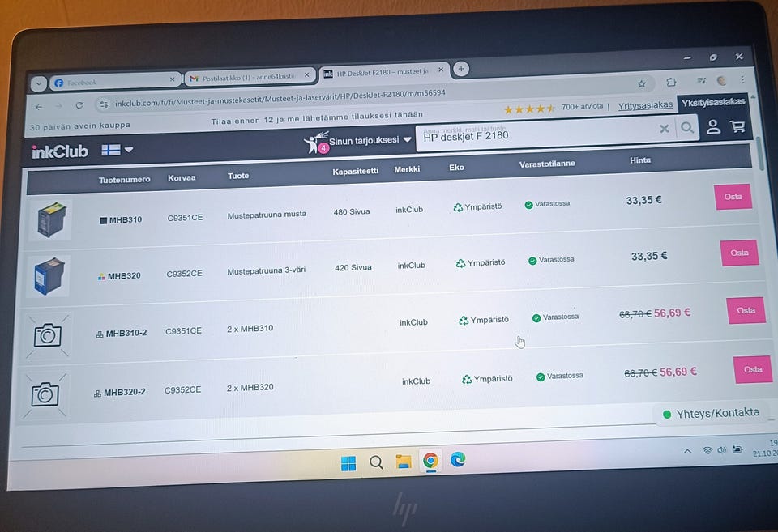The image size is (778, 532).
Task: Click the Chrome taskbar icon
Action: [430, 461]
